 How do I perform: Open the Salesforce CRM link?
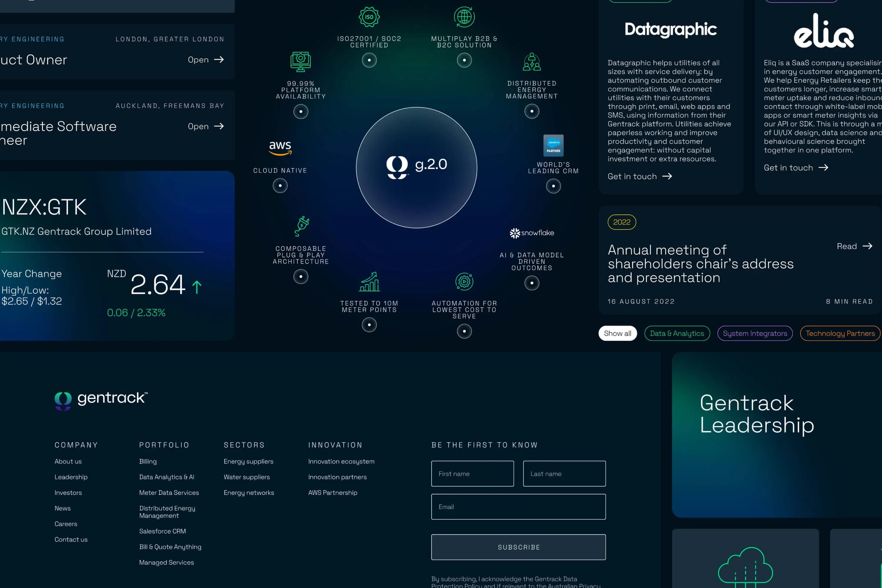pyautogui.click(x=162, y=531)
